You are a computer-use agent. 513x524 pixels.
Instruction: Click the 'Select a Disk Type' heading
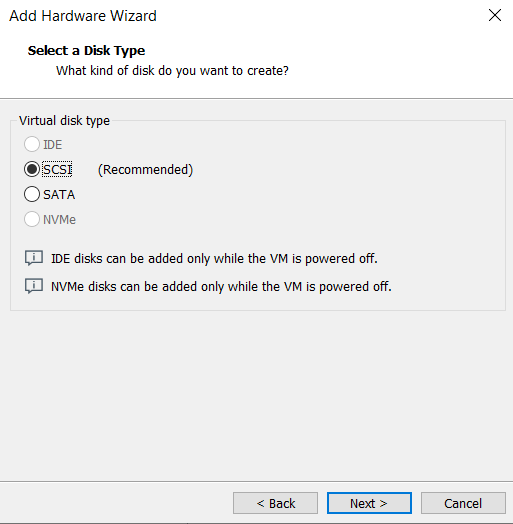[86, 51]
